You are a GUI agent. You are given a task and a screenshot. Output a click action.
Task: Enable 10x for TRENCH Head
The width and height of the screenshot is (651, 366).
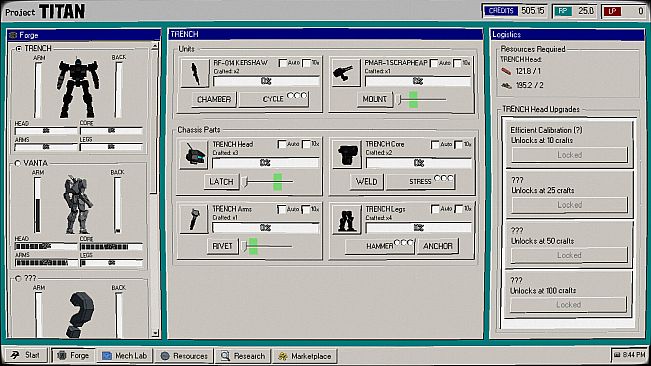click(306, 144)
